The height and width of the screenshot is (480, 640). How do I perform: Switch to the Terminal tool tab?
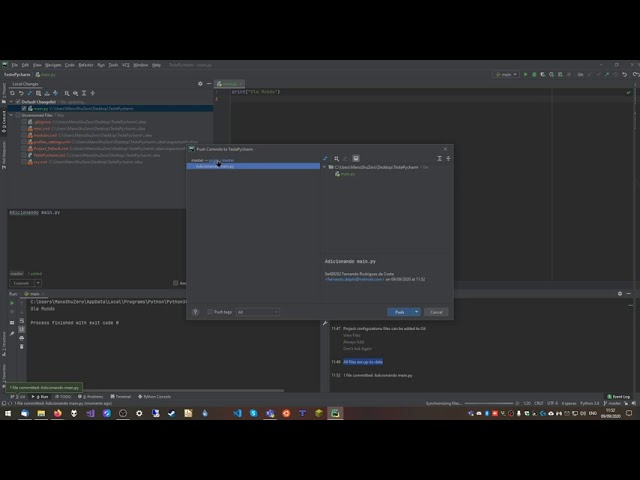click(120, 397)
